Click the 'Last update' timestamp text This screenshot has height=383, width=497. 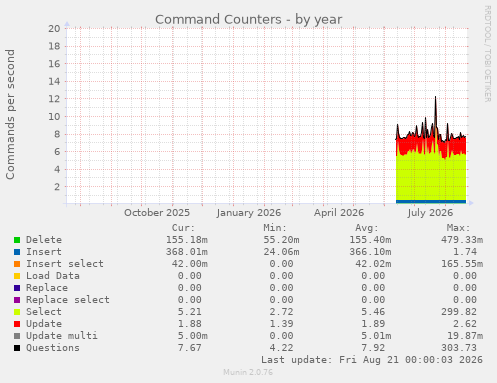(x=372, y=360)
